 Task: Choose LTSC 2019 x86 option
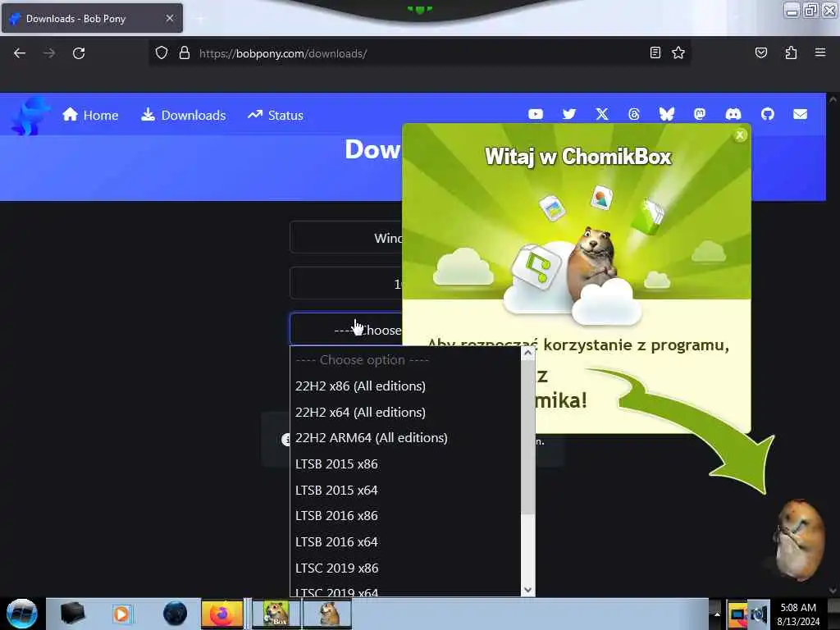[405, 568]
